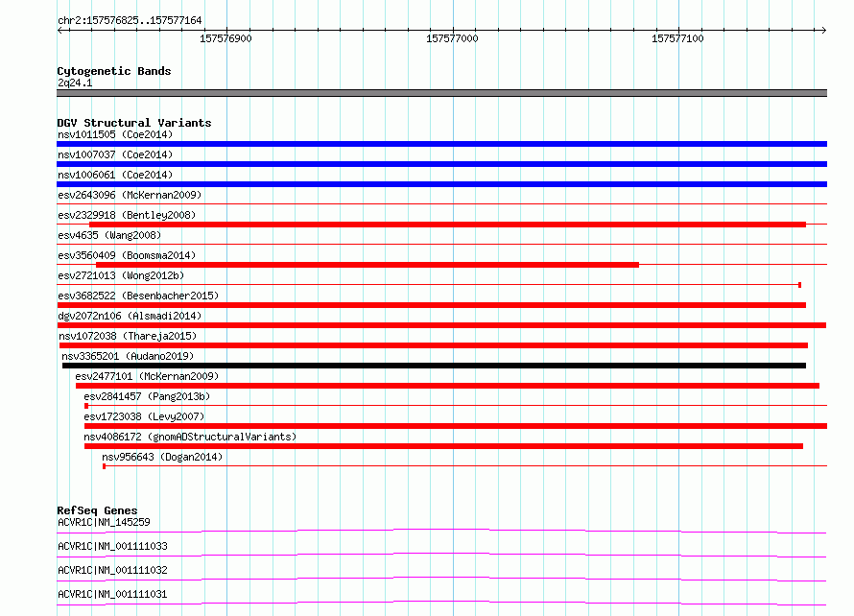Click dgv2072n106 (Alsmadi2014) variant label
The width and height of the screenshot is (854, 616).
[130, 316]
